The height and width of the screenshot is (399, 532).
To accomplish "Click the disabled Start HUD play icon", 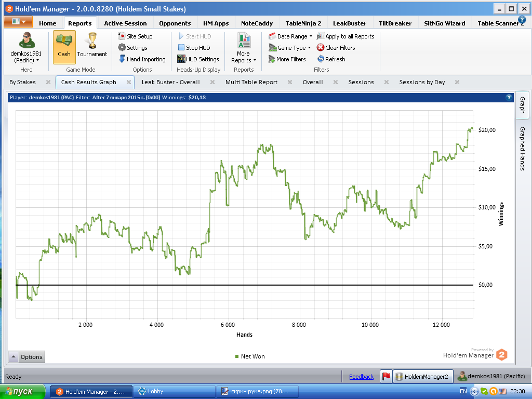I will point(181,36).
